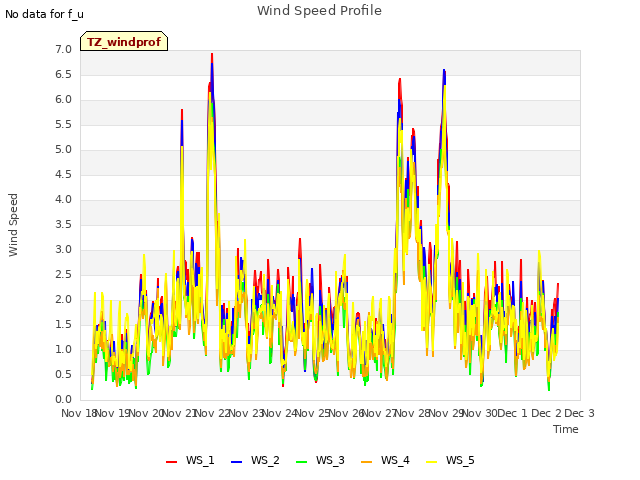Click the 4.5 y-axis tick label
The height and width of the screenshot is (480, 640).
(63, 174)
